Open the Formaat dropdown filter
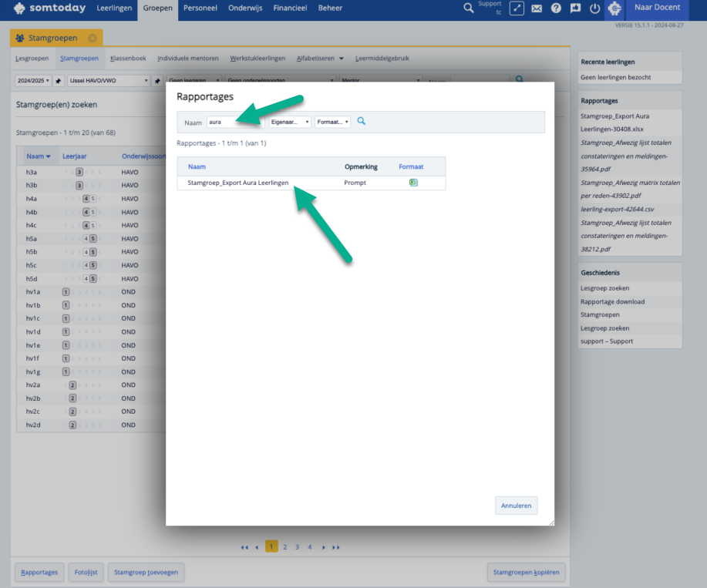Screen dimensions: 707x588 [332, 122]
